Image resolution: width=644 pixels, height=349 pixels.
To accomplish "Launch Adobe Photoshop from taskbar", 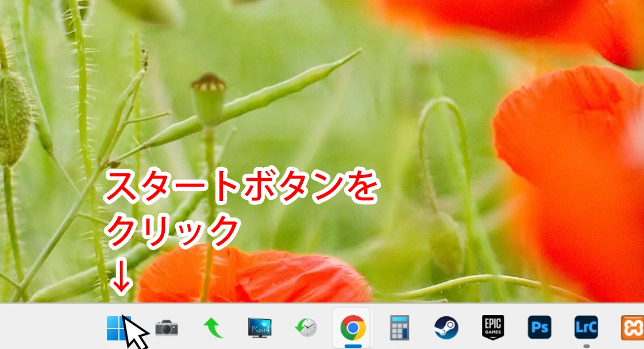I will tap(539, 327).
